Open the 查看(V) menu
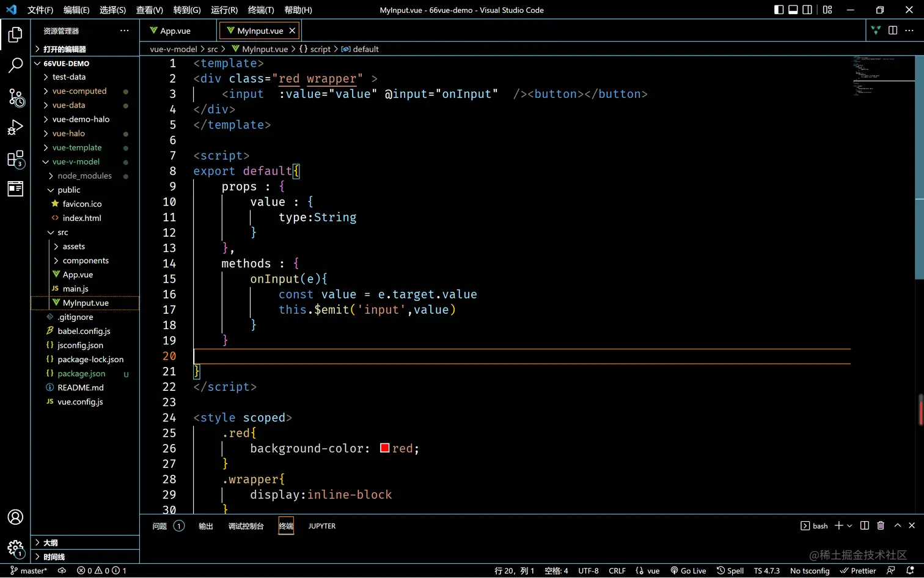 point(150,10)
